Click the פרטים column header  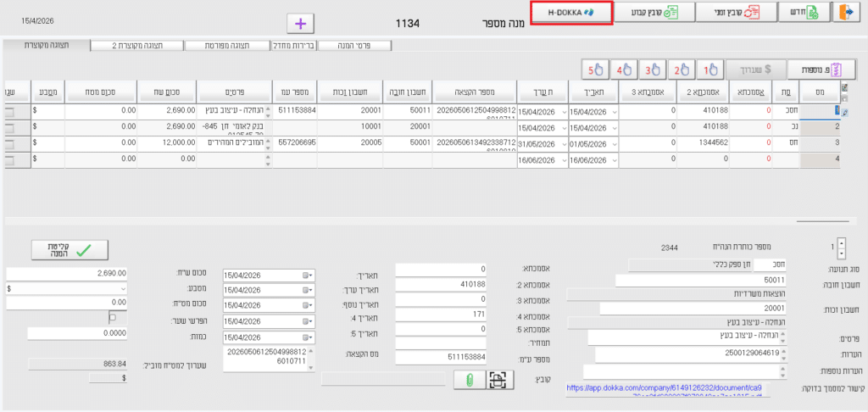click(235, 91)
